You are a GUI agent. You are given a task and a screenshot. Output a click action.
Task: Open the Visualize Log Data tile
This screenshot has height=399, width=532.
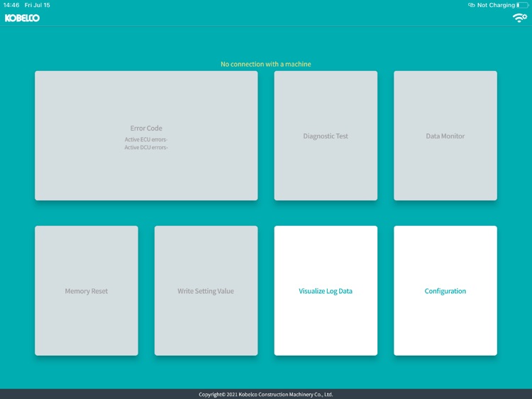(326, 290)
